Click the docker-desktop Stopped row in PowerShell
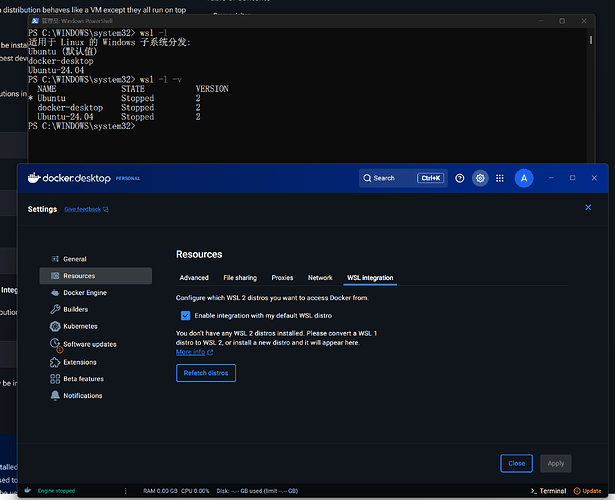 119,107
